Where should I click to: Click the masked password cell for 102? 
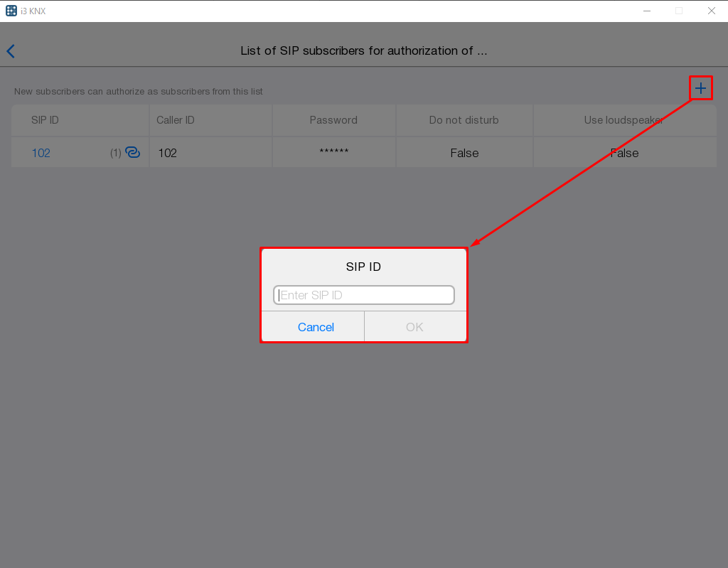(334, 152)
